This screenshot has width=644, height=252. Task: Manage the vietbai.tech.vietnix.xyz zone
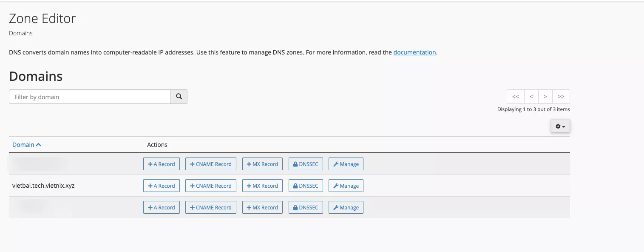(x=346, y=186)
